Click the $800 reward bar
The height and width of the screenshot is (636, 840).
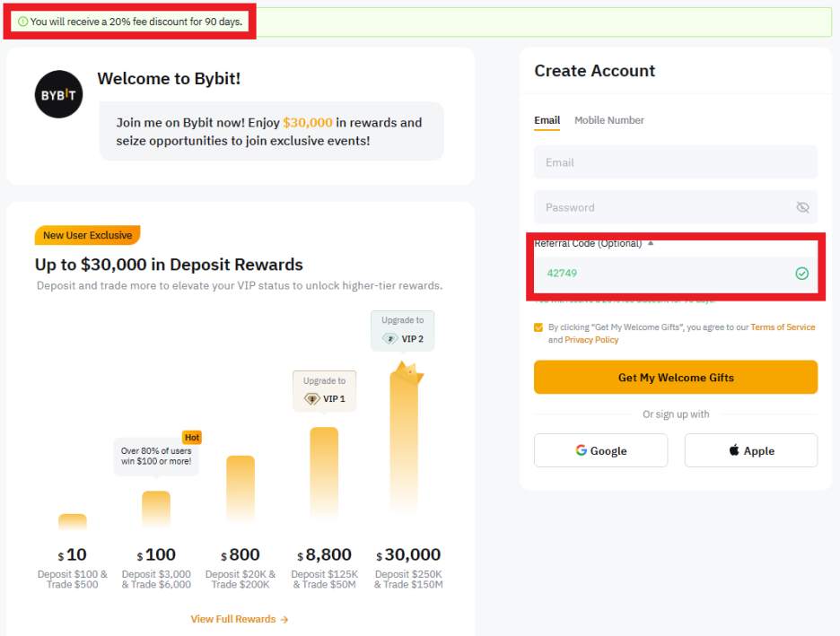tap(241, 488)
